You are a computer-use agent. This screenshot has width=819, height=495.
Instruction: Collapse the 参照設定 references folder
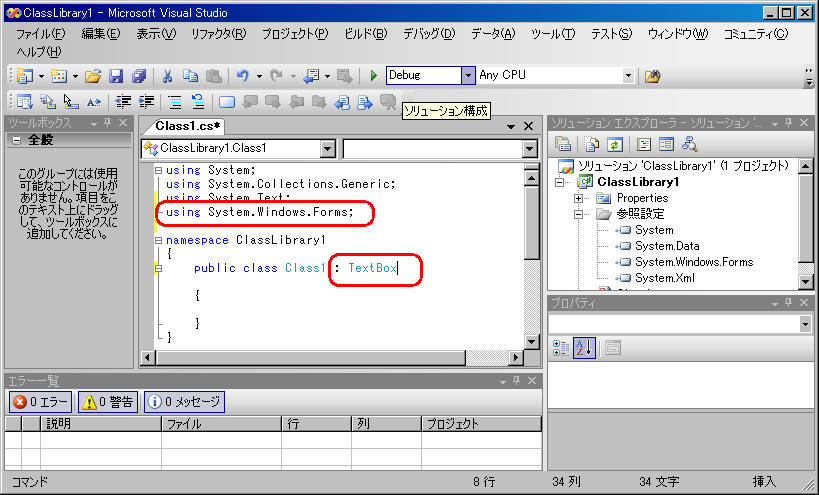click(x=579, y=214)
